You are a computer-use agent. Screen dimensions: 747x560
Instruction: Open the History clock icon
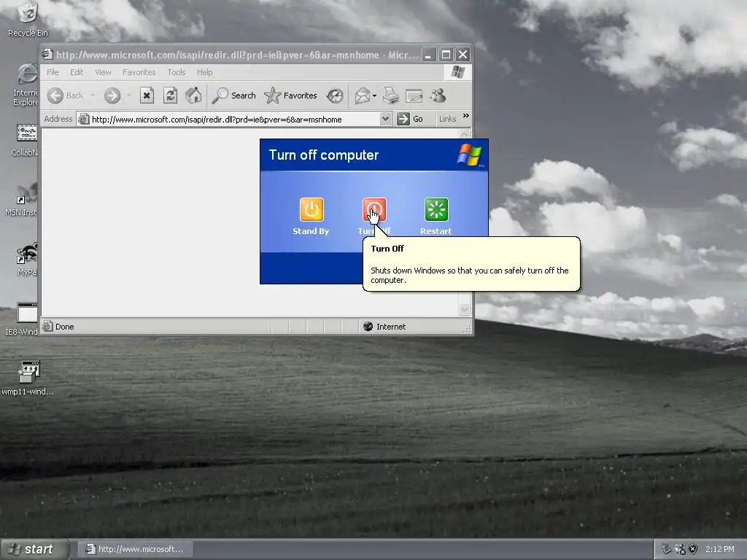(x=335, y=96)
